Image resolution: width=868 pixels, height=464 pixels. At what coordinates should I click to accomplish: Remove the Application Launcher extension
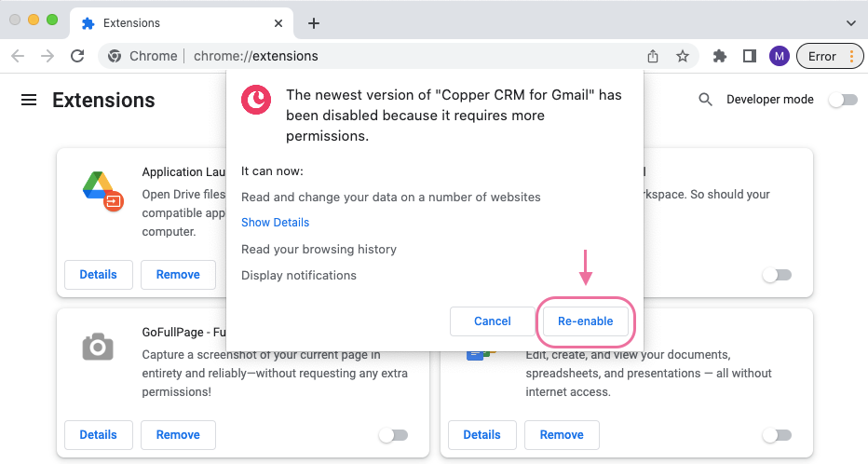tap(178, 275)
